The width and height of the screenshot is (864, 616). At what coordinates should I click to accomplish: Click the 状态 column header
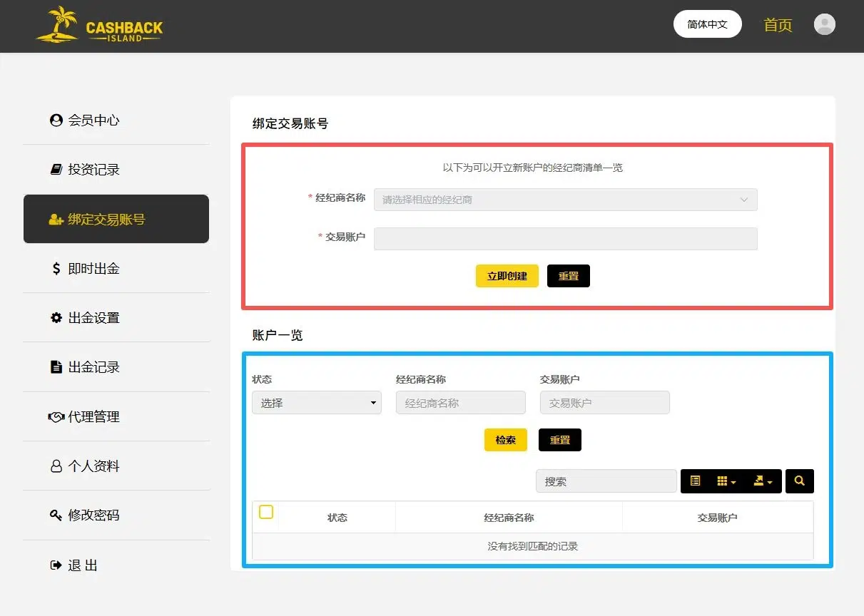337,518
